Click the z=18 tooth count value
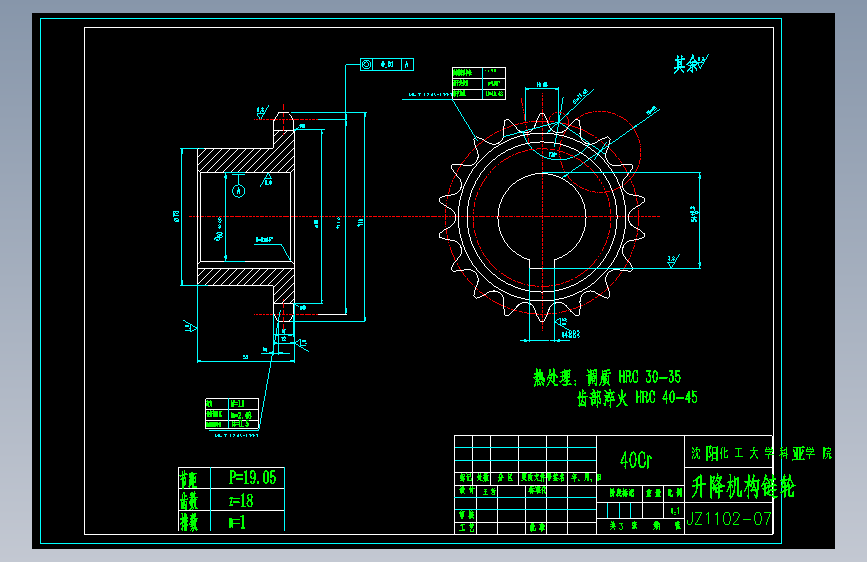The image size is (867, 562). tap(241, 501)
